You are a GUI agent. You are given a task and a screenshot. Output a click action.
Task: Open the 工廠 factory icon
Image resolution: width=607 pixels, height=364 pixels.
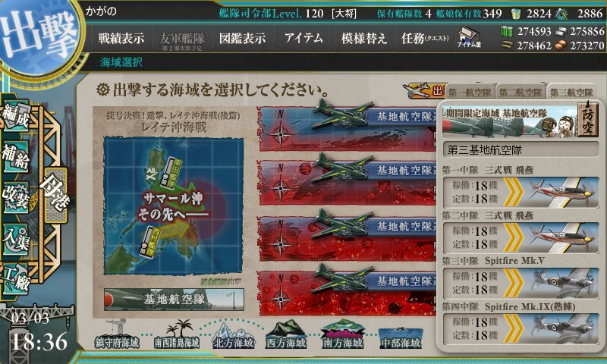pos(15,279)
